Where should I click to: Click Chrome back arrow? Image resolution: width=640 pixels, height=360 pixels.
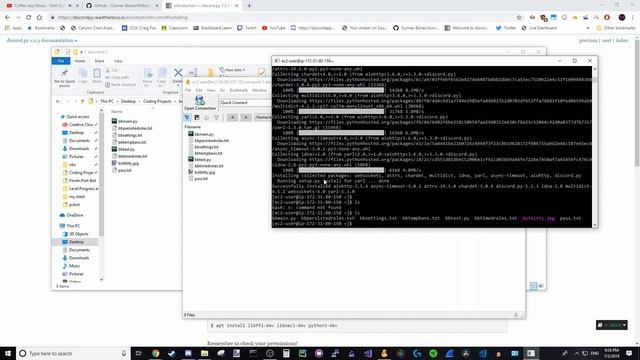tap(7, 18)
